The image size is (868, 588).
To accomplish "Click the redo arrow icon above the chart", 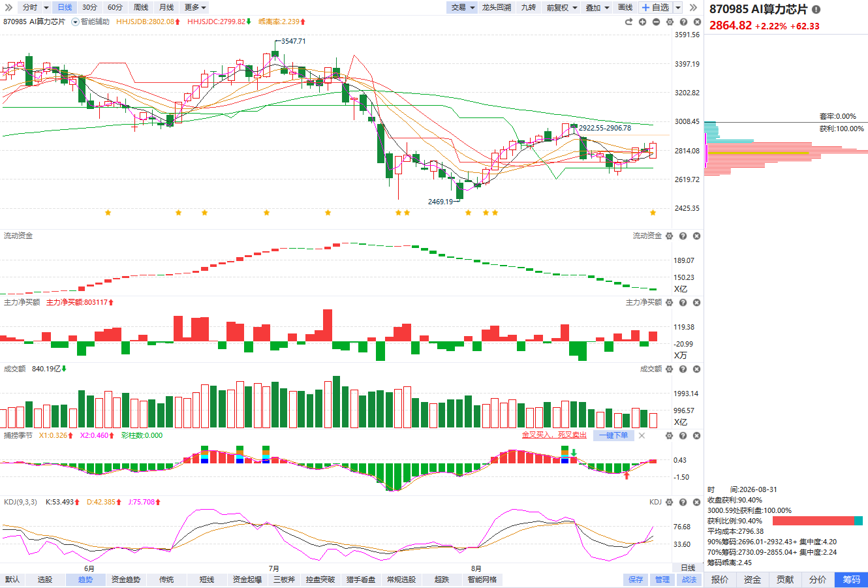I will click(628, 22).
